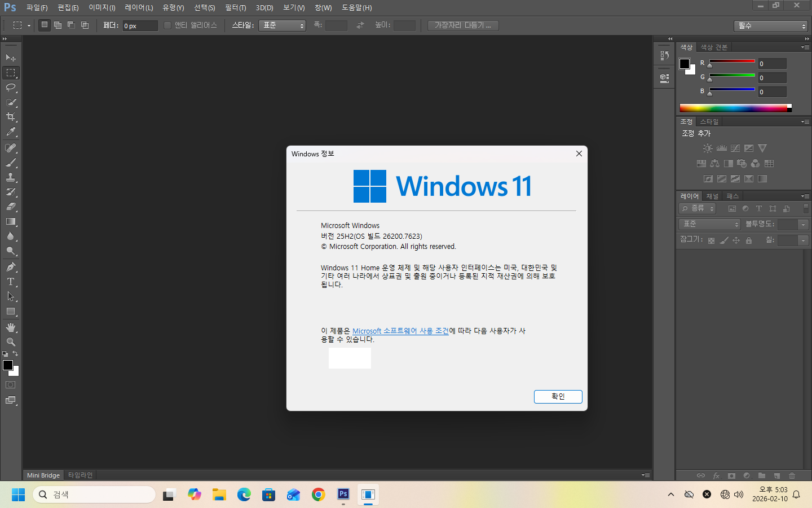Open the 스타일 dropdown in options bar
The image size is (812, 508).
(x=282, y=25)
